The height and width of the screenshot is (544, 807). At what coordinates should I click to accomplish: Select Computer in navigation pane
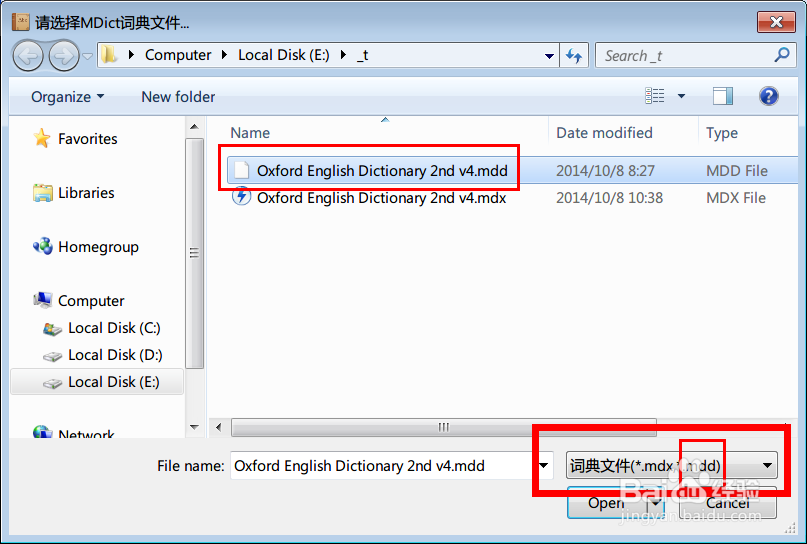click(91, 301)
